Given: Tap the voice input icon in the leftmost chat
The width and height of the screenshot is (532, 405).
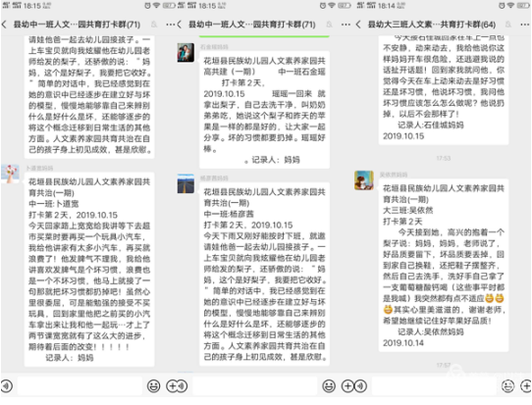Looking at the screenshot, I should pos(7,385).
